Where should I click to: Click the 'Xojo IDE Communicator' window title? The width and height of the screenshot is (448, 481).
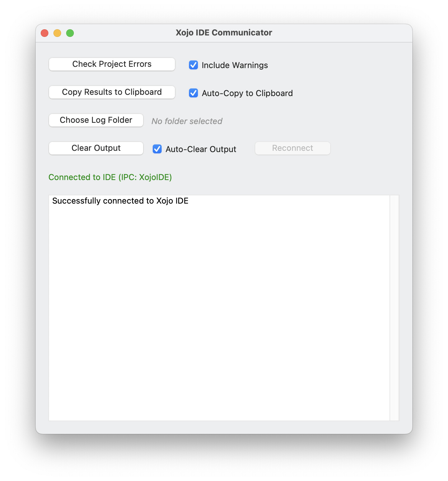coord(224,33)
